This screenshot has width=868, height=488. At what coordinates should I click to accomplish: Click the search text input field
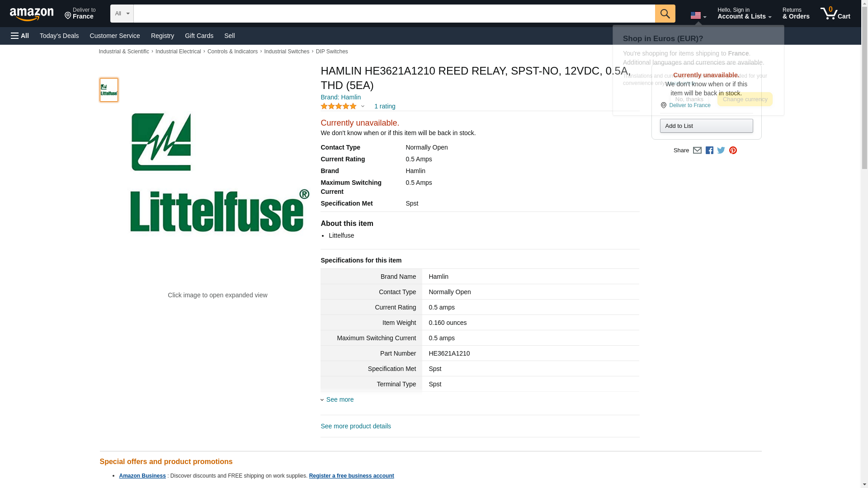pos(394,14)
